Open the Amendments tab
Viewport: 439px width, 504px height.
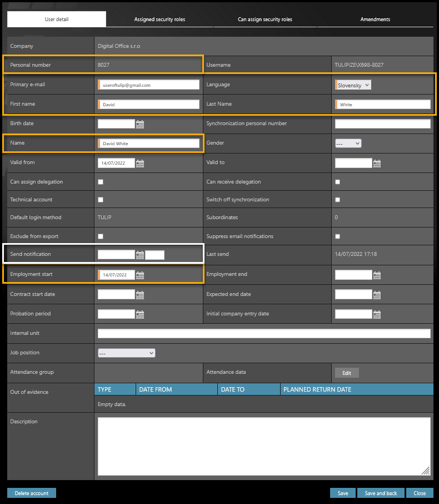tap(375, 19)
